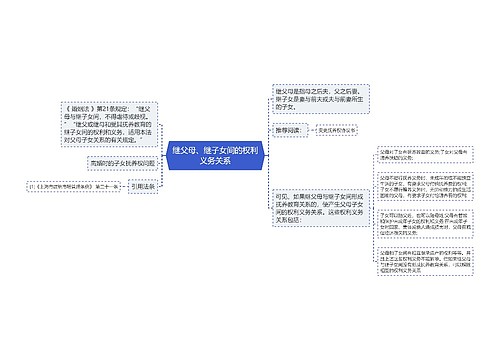
Task: Select the third right-side sub-node starting with 子女可以随父姓
Action: click(425, 224)
